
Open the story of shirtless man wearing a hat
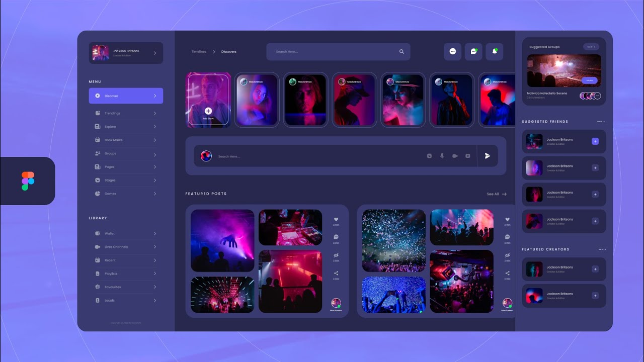coord(403,100)
